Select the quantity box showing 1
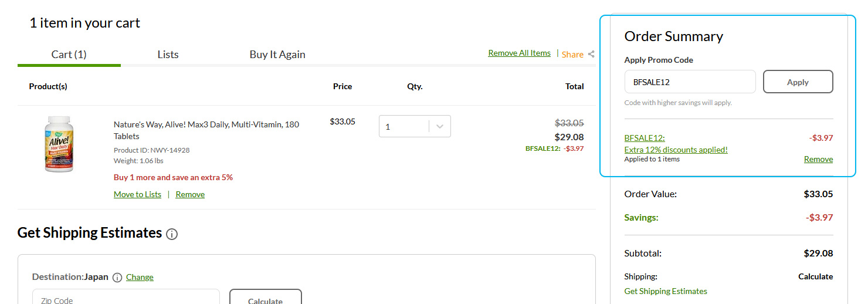The width and height of the screenshot is (868, 304). click(415, 126)
